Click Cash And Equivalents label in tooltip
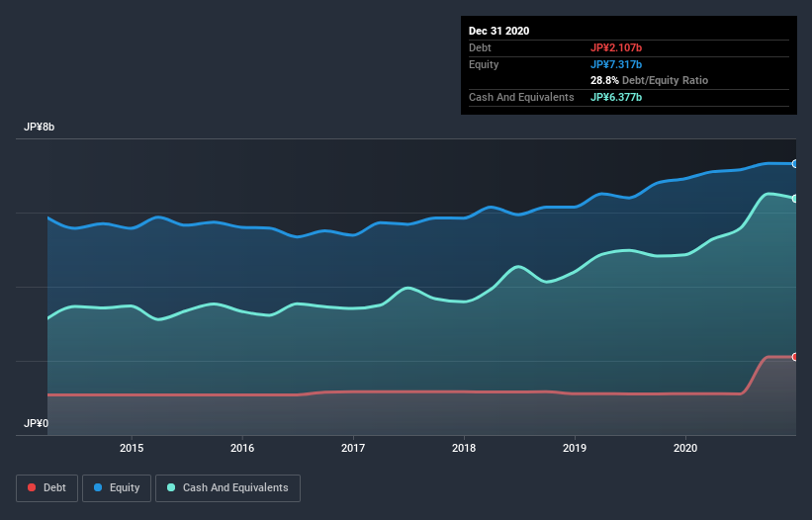This screenshot has height=520, width=812. tap(521, 97)
